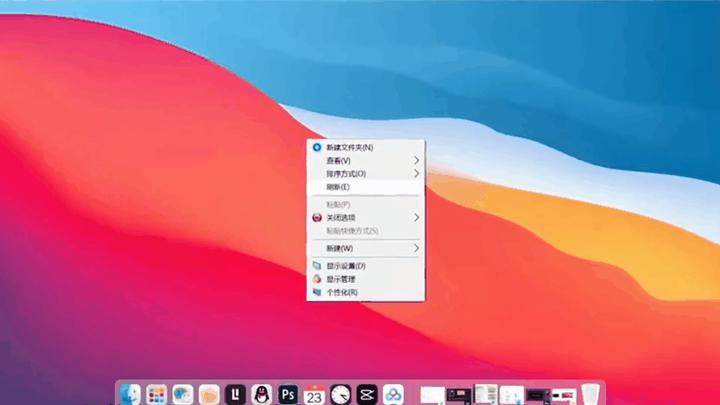Open Baidu Netdisk cloud icon in dock
The width and height of the screenshot is (720, 405).
392,394
